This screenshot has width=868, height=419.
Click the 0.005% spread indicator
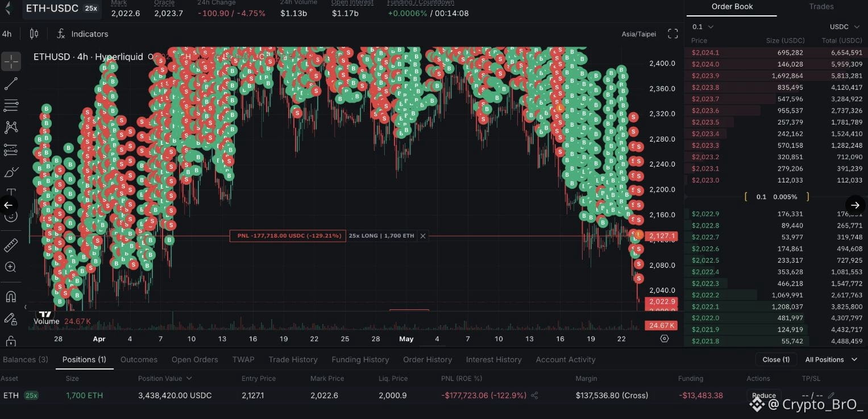point(785,197)
